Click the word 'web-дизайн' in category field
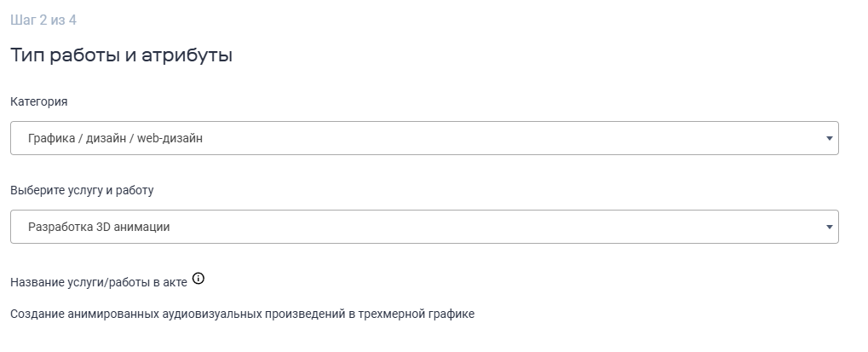This screenshot has height=352, width=868. (x=170, y=138)
